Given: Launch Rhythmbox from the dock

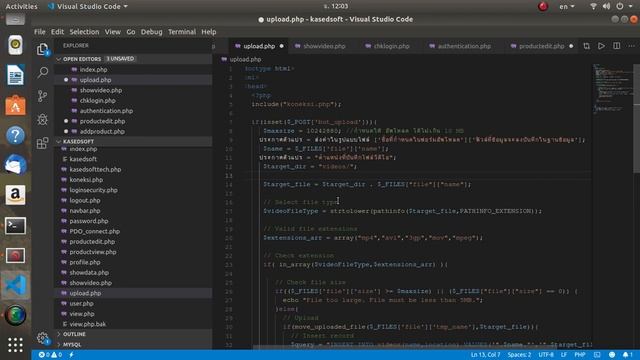Looking at the screenshot, I should [x=16, y=45].
